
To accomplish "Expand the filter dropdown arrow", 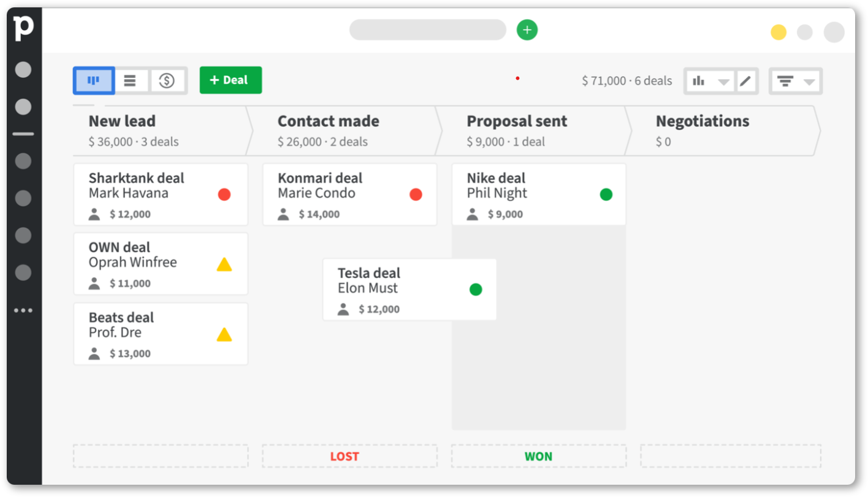I will (809, 82).
